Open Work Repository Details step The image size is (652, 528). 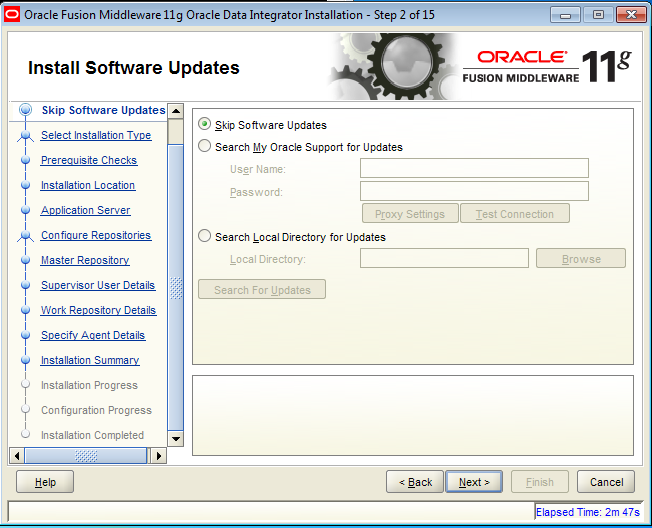click(99, 310)
